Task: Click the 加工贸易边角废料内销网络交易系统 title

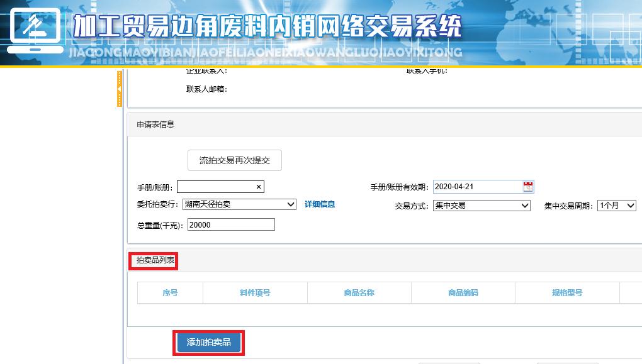Action: click(267, 26)
